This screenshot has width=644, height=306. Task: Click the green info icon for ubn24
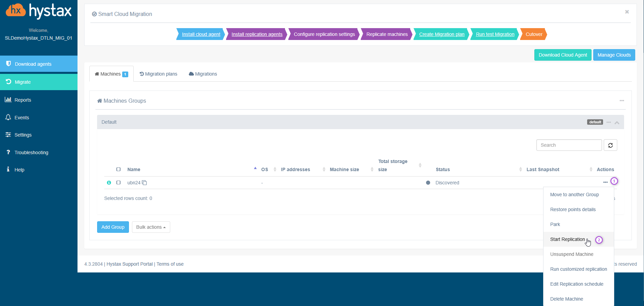[109, 183]
